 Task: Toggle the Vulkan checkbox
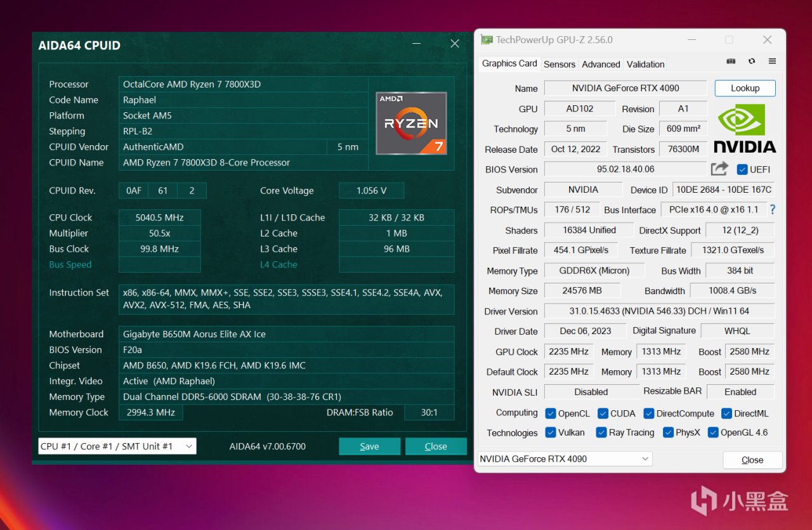(551, 432)
